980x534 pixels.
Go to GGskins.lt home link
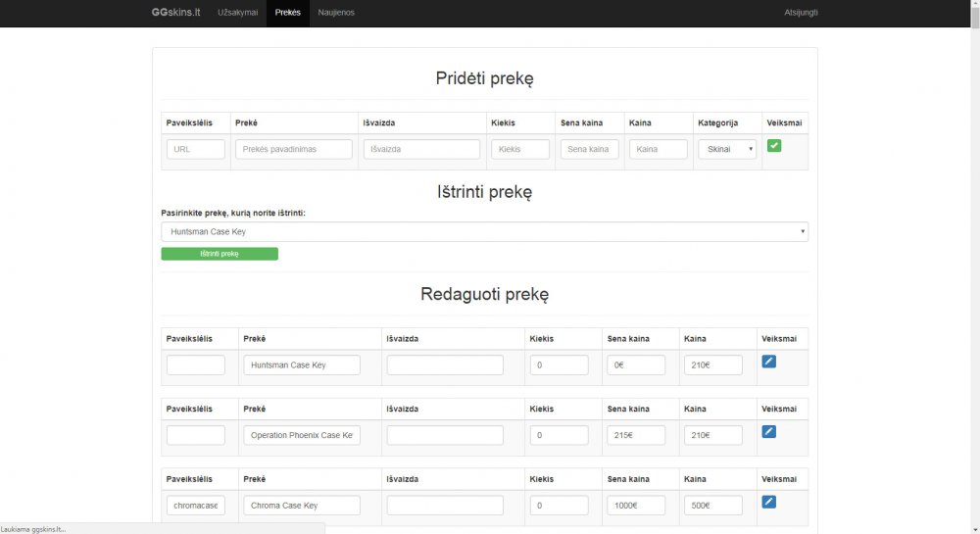(x=175, y=13)
